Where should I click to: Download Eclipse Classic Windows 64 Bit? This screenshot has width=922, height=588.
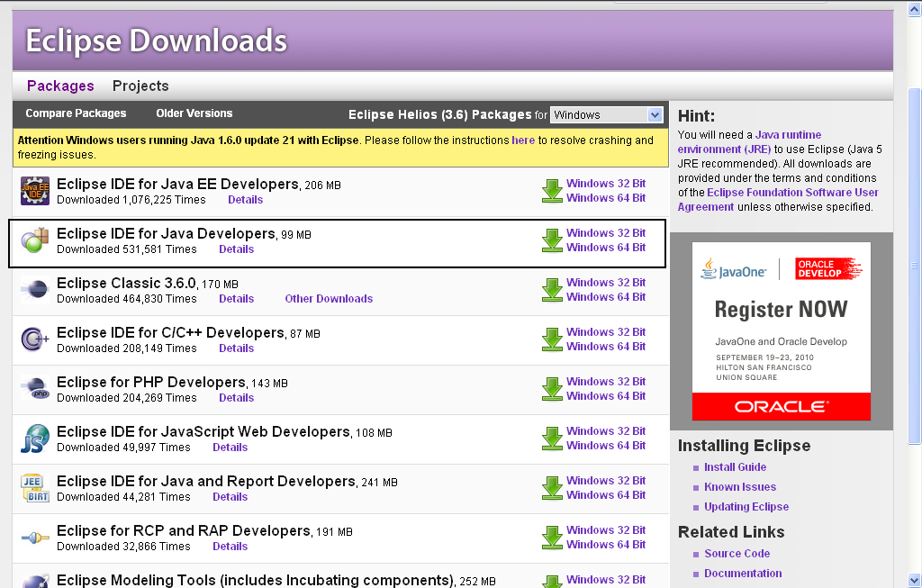(606, 297)
